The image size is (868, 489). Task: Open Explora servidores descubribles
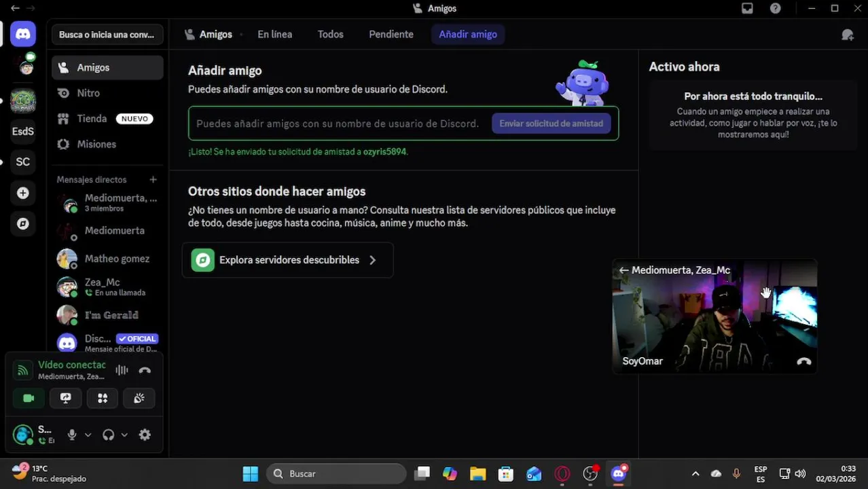(287, 260)
